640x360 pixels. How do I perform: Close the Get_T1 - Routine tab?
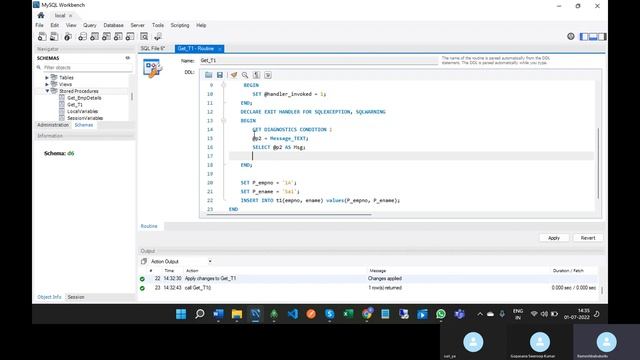(220, 49)
